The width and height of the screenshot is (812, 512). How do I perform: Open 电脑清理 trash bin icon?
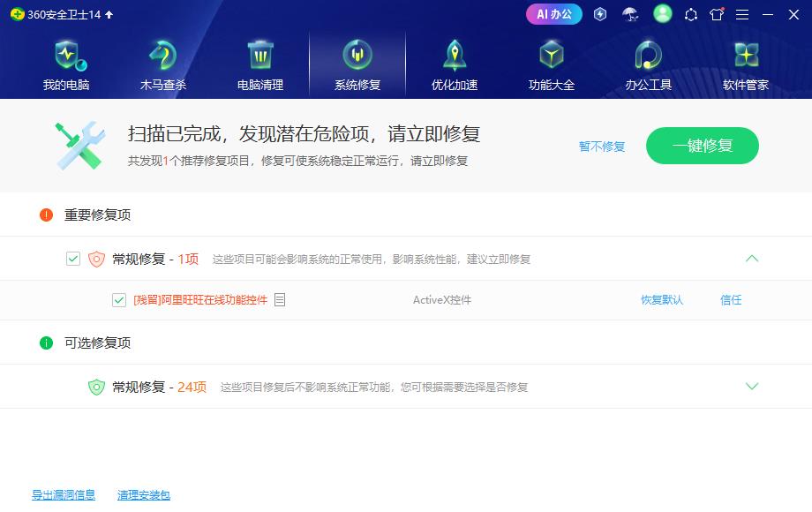click(x=260, y=56)
